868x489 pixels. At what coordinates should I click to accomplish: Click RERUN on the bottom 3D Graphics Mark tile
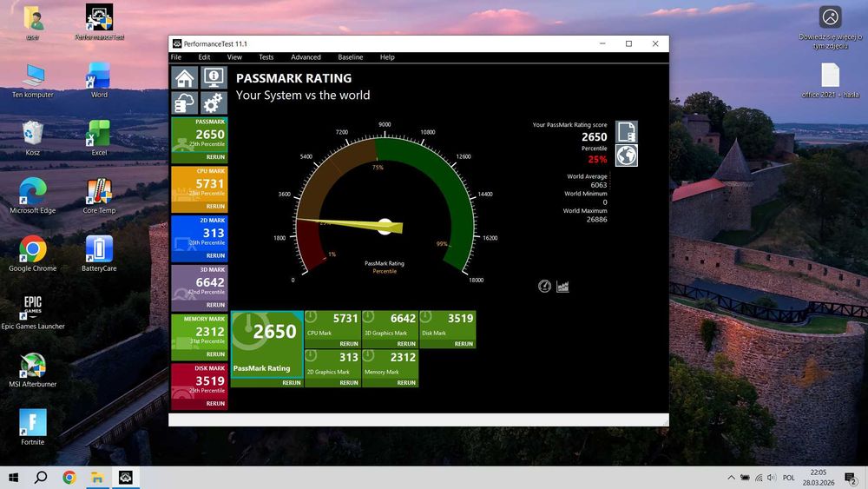click(x=406, y=344)
